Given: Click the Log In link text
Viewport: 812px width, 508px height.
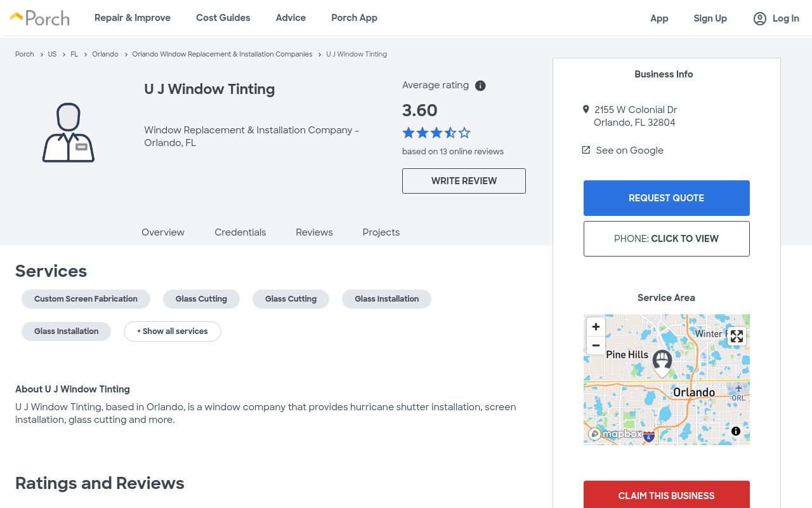Looking at the screenshot, I should 786,18.
